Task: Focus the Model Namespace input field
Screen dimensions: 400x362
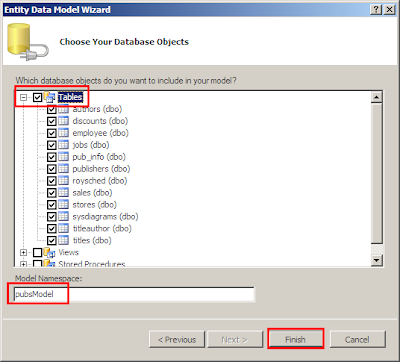Action: point(134,294)
